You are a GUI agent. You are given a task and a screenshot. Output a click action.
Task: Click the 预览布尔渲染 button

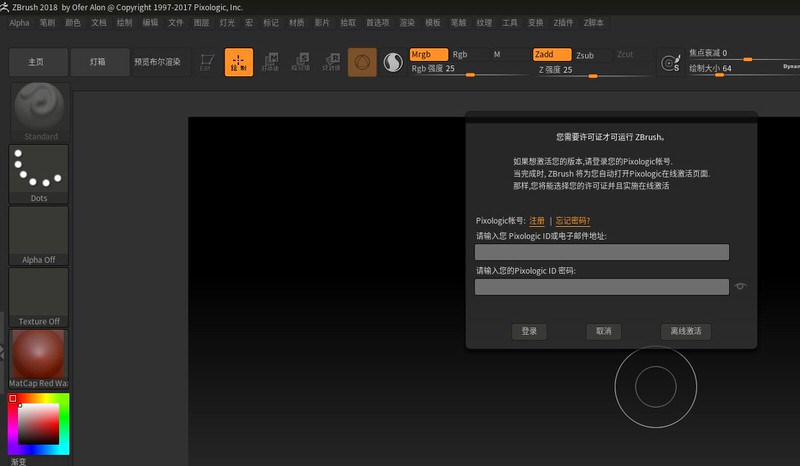click(161, 62)
